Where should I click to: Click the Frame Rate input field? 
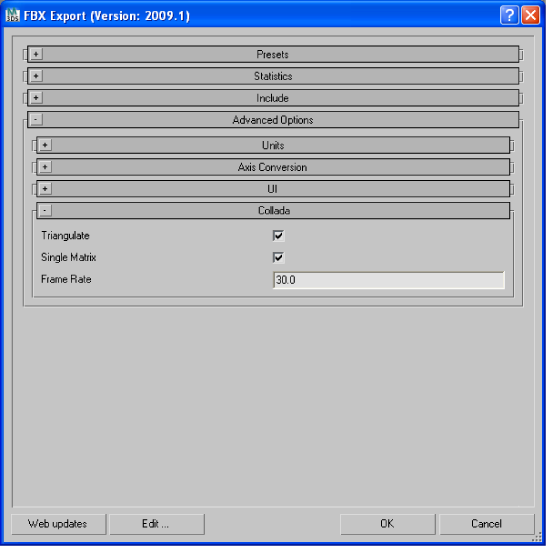tap(389, 280)
